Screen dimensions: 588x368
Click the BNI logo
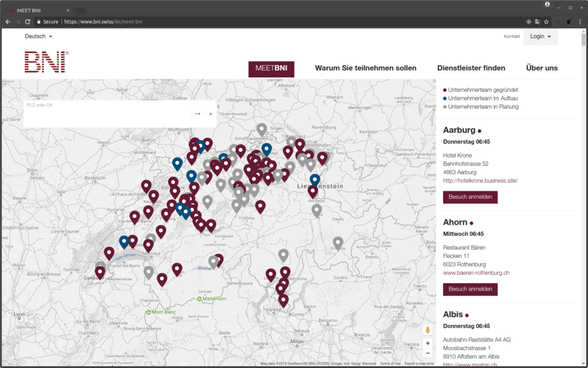tap(47, 62)
